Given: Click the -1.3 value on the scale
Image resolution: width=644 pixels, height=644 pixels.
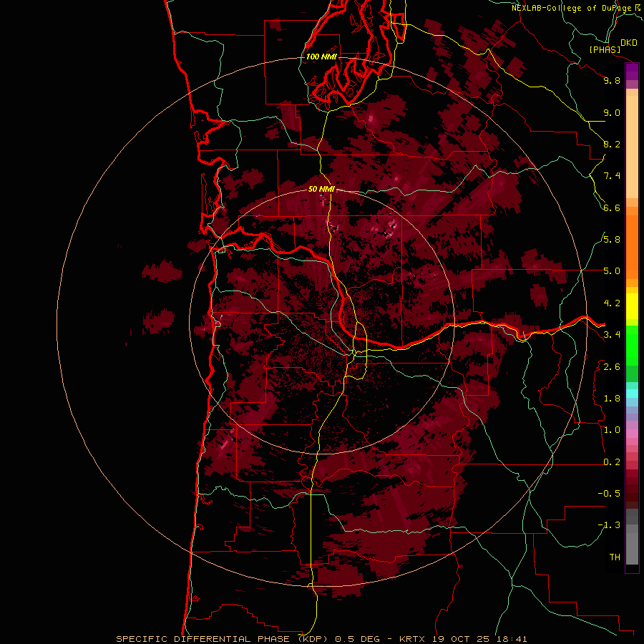Looking at the screenshot, I should pyautogui.click(x=609, y=525).
